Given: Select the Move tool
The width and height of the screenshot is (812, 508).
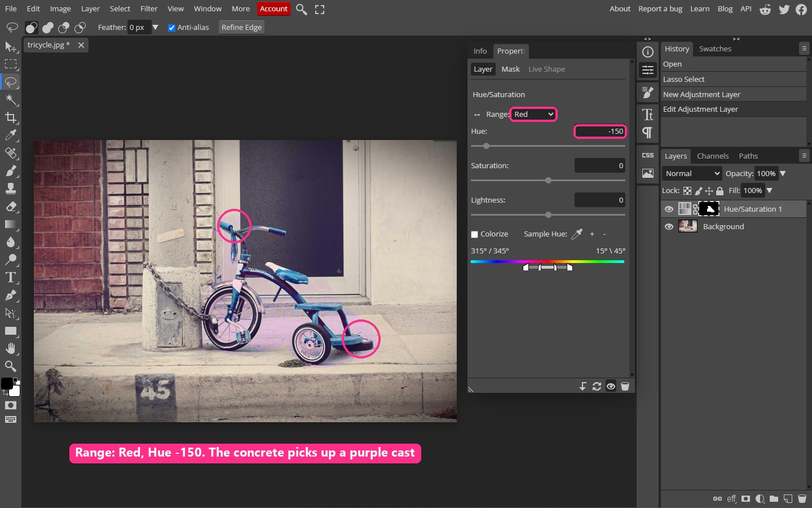Looking at the screenshot, I should pos(11,46).
